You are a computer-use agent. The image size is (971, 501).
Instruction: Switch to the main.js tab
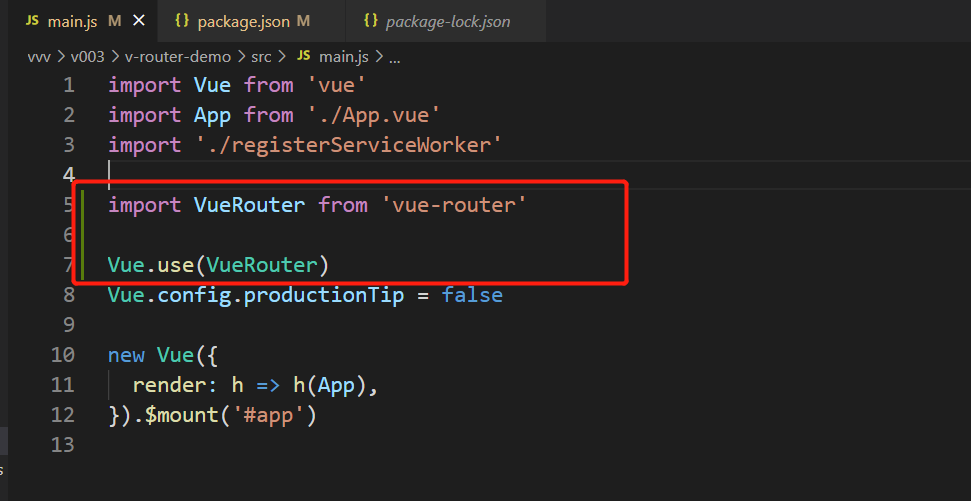pos(83,21)
